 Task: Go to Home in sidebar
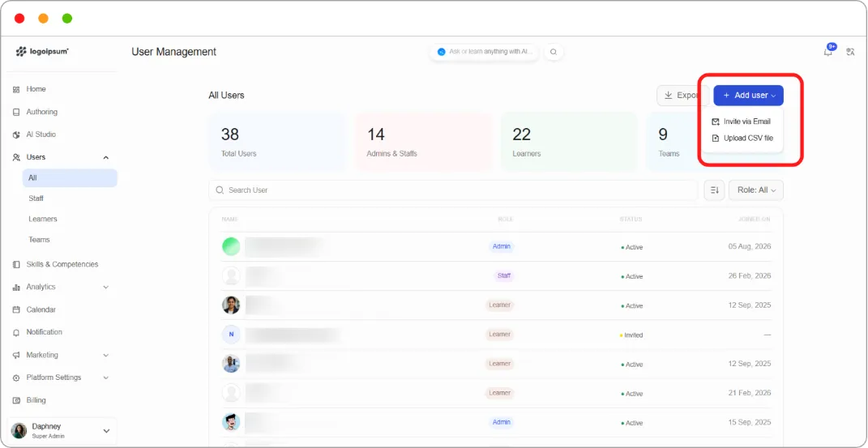click(36, 89)
